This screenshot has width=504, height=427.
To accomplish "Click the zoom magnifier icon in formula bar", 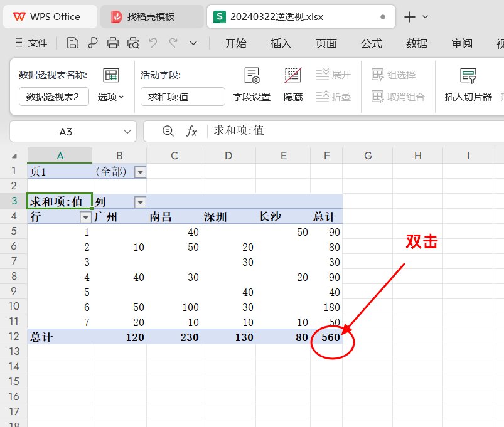I will tap(168, 131).
